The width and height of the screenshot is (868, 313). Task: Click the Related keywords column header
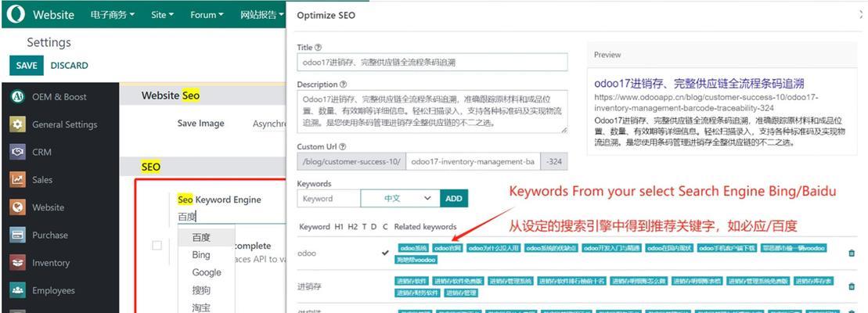[425, 227]
